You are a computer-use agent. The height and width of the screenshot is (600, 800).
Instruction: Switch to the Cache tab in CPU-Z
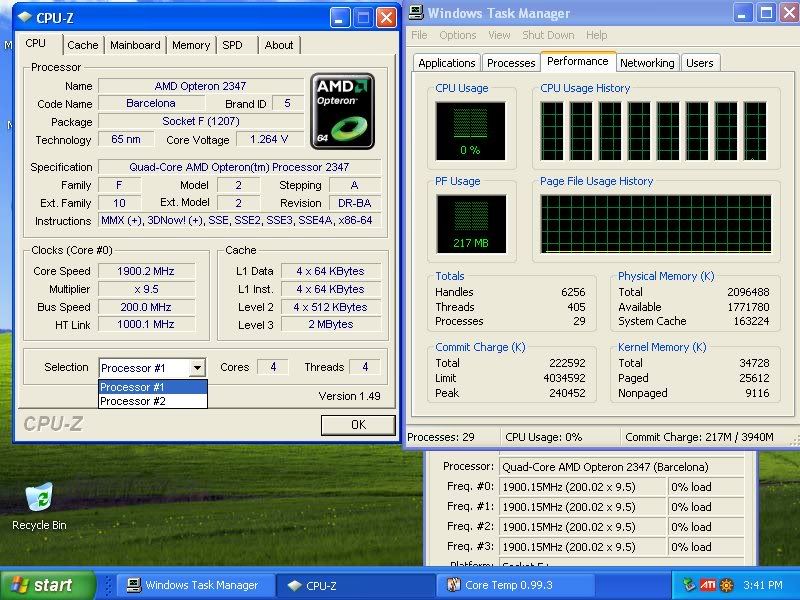click(x=83, y=45)
